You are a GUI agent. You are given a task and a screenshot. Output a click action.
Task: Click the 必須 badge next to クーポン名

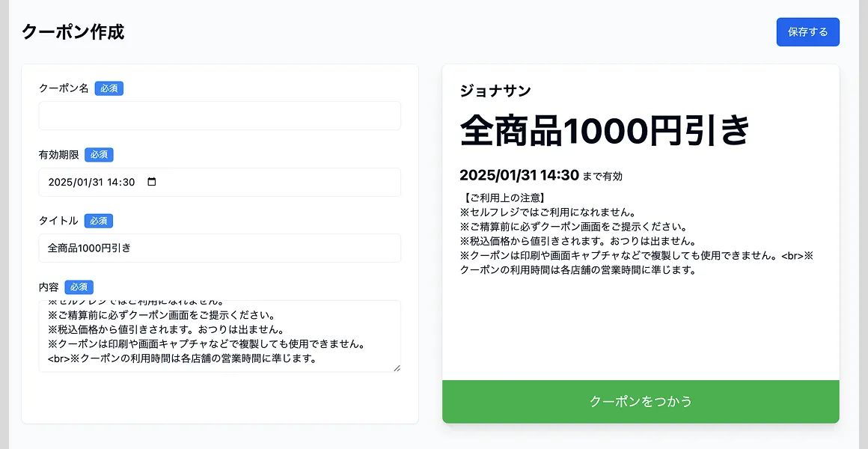(x=109, y=88)
